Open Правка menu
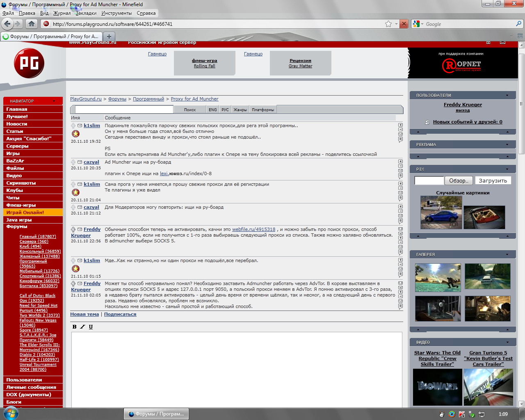 click(x=27, y=13)
